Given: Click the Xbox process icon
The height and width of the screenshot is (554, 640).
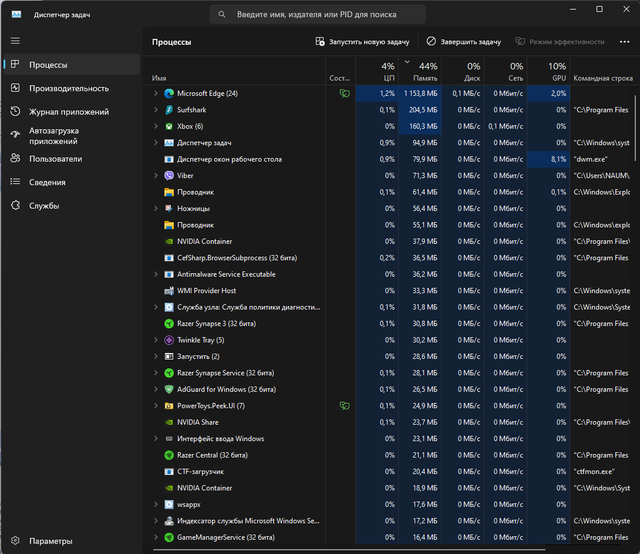Looking at the screenshot, I should [169, 126].
